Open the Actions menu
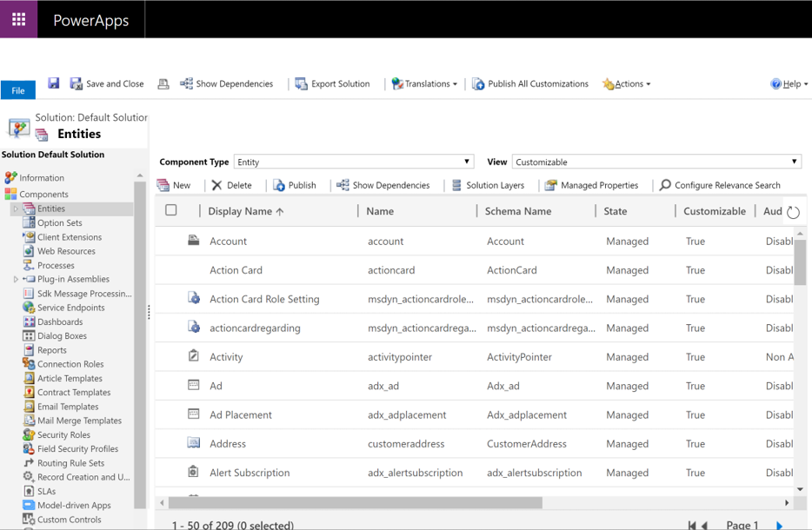This screenshot has height=530, width=812. (x=627, y=84)
